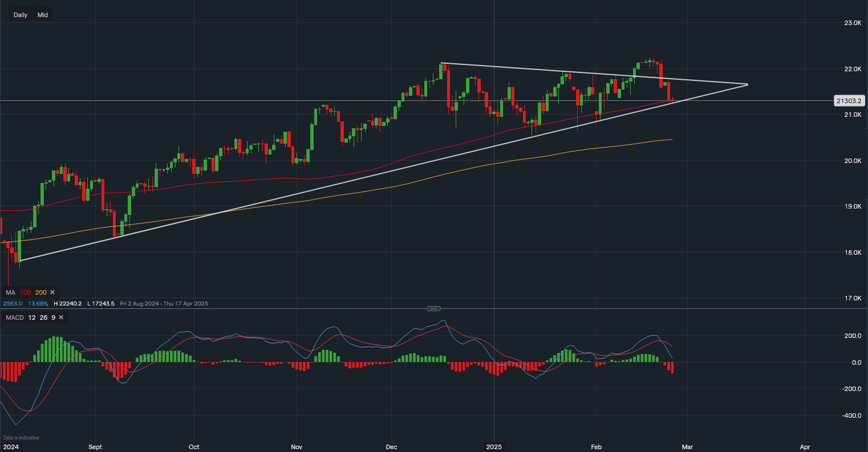Screen dimensions: 868x452
Task: Click the 200.0 MACD axis label
Action: coord(853,336)
